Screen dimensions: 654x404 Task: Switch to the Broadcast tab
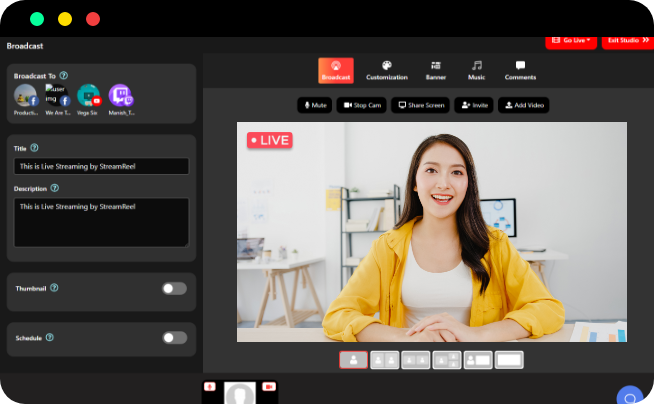[x=336, y=70]
